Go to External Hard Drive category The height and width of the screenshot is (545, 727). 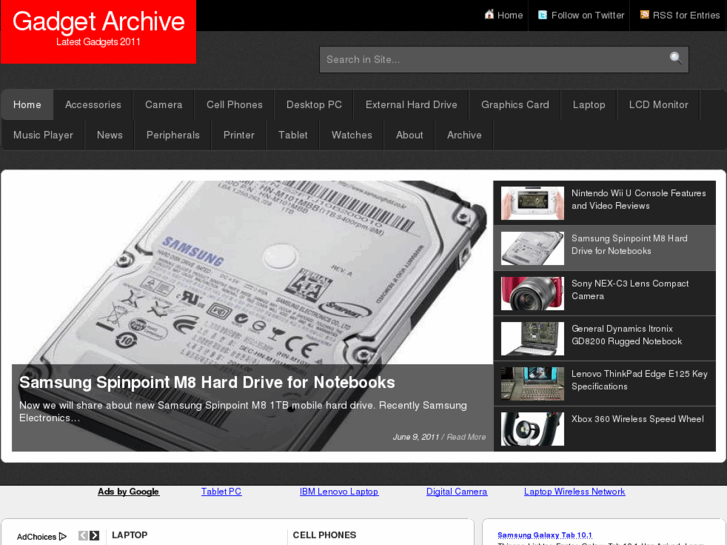tap(411, 105)
